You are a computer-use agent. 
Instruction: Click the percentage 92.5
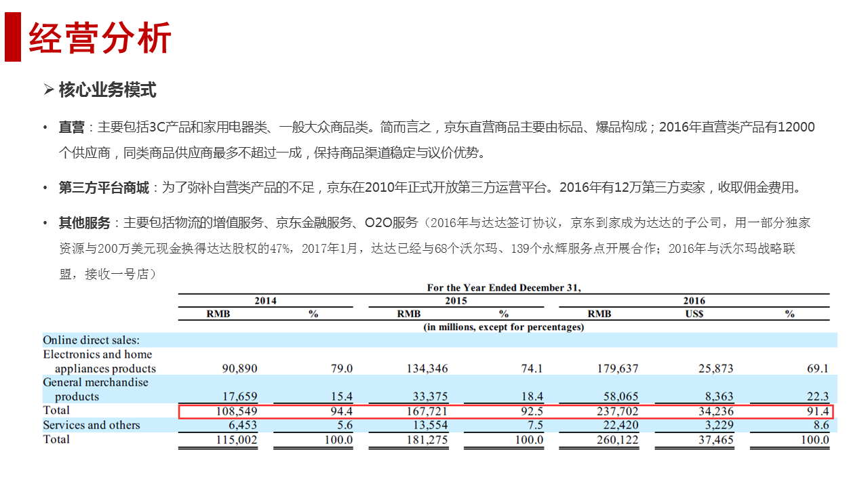click(532, 411)
